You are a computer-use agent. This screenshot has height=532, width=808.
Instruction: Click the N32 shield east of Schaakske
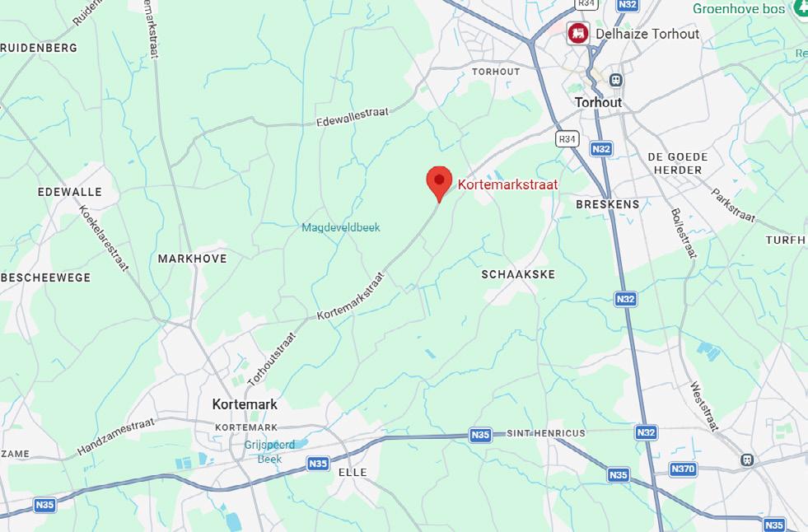625,299
